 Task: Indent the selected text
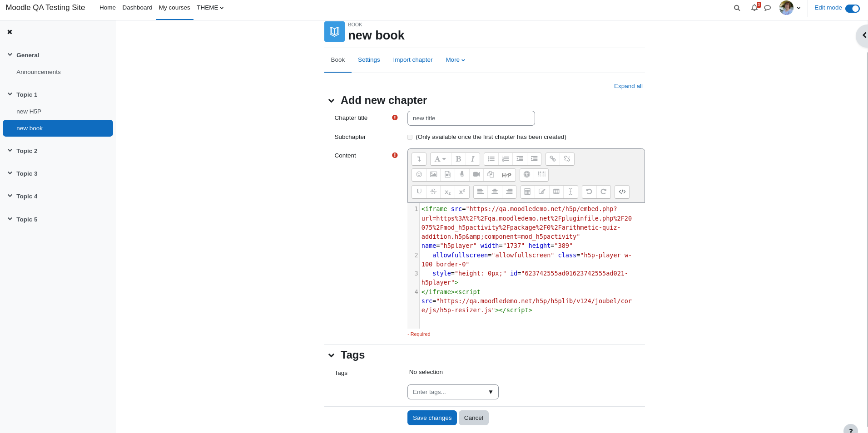534,159
